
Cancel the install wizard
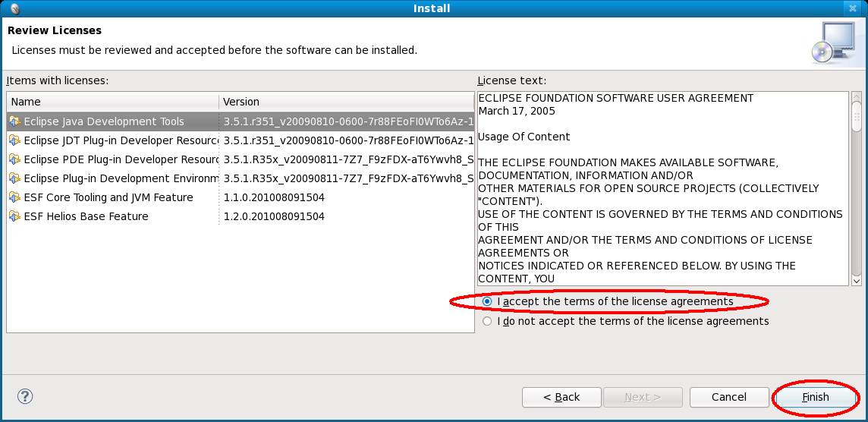[x=729, y=397]
